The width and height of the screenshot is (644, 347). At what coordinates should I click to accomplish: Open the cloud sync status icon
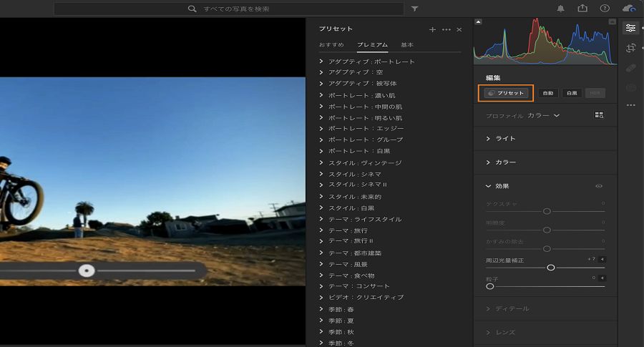[629, 8]
